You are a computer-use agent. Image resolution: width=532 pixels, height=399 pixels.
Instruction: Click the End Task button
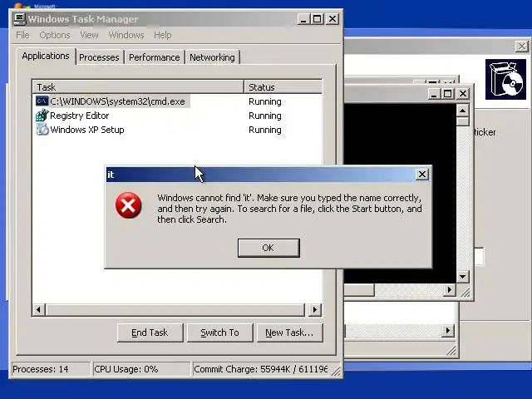[150, 332]
